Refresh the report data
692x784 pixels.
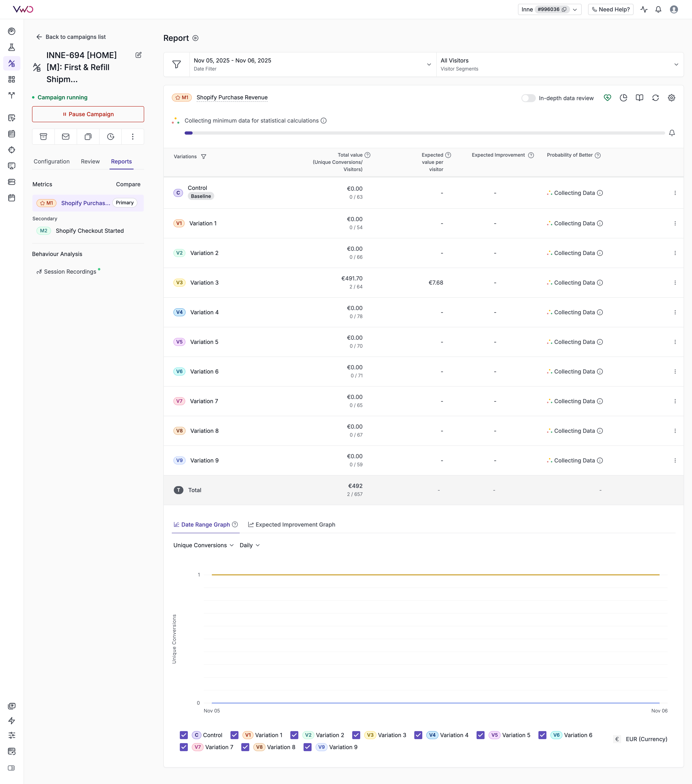[655, 98]
